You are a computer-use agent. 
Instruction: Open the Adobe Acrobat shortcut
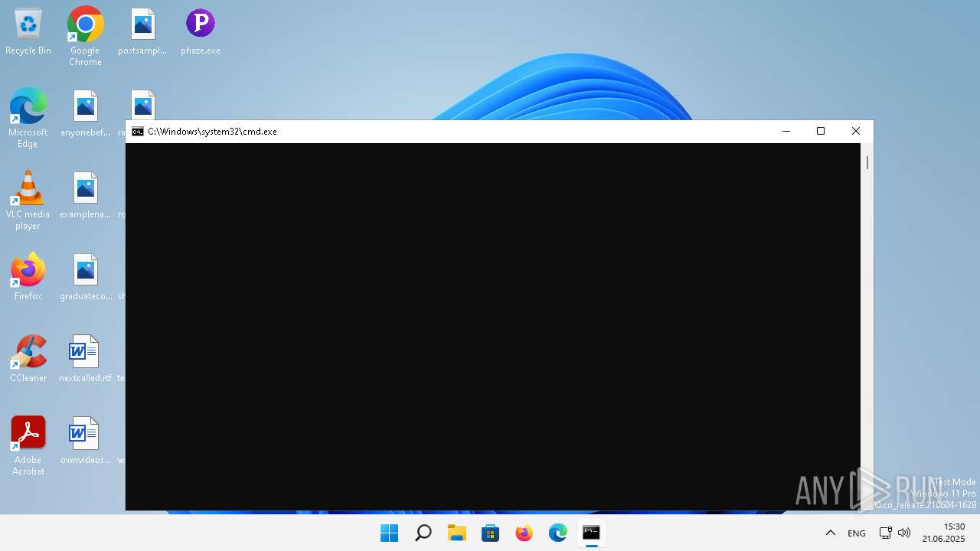[28, 445]
